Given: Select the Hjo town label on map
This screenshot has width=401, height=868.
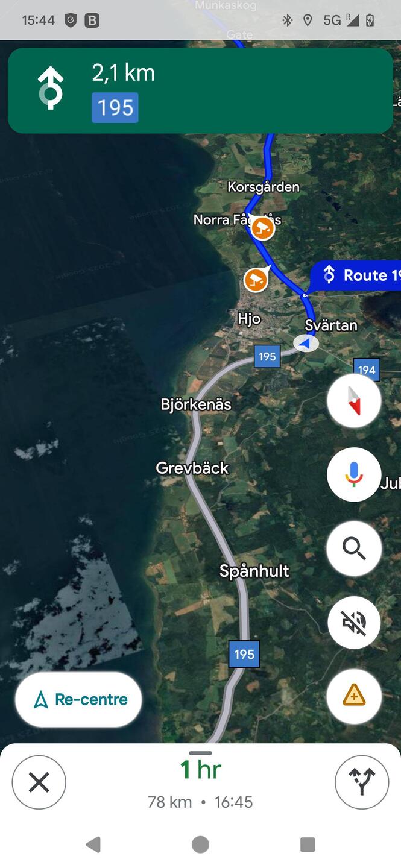Looking at the screenshot, I should [249, 318].
